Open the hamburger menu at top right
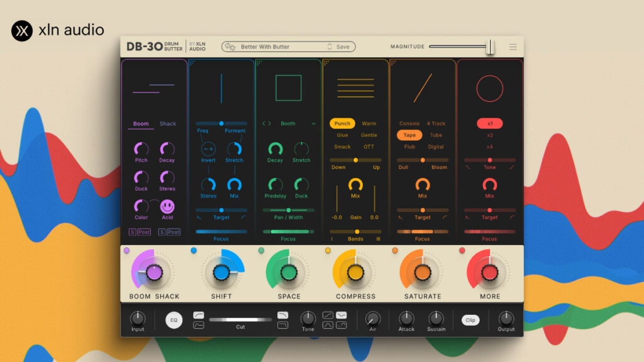 click(513, 47)
